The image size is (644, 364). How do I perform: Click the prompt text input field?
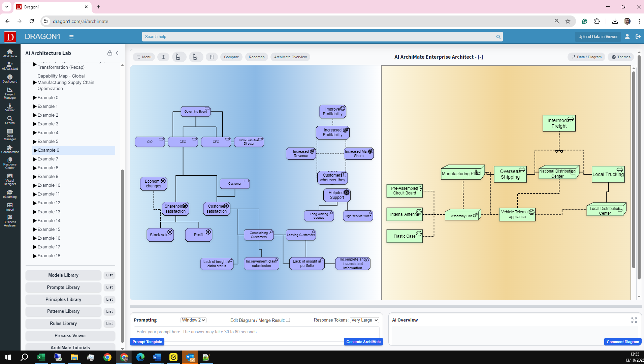[x=256, y=332]
